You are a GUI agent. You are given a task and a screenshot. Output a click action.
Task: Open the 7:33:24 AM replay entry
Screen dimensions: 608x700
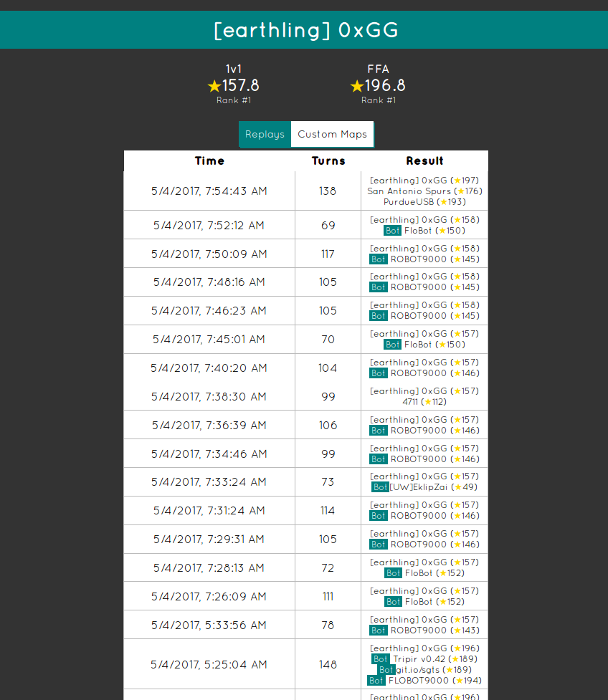[209, 482]
